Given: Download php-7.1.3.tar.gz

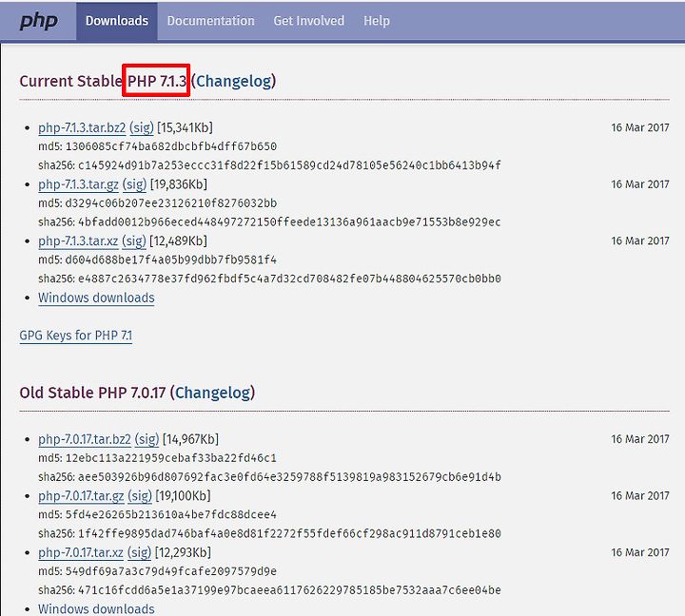Looking at the screenshot, I should [78, 184].
